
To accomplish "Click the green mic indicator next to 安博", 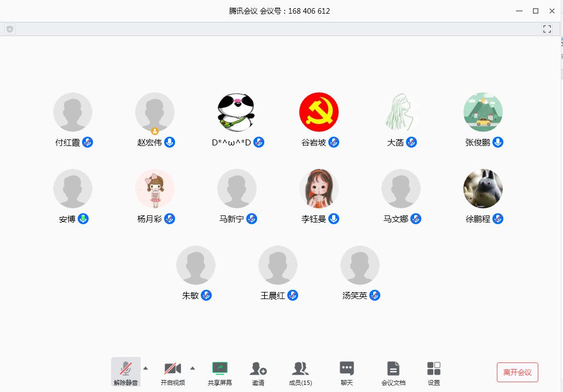I will pos(84,219).
